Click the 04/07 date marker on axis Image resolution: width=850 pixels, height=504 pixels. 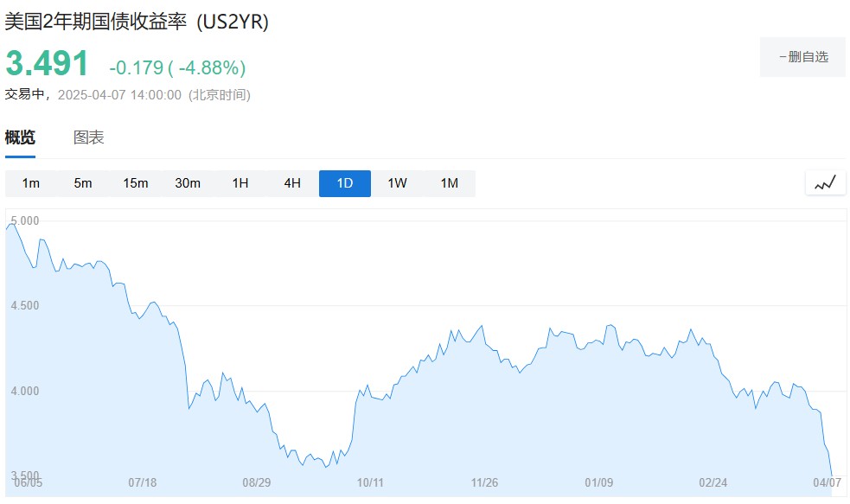coord(827,482)
